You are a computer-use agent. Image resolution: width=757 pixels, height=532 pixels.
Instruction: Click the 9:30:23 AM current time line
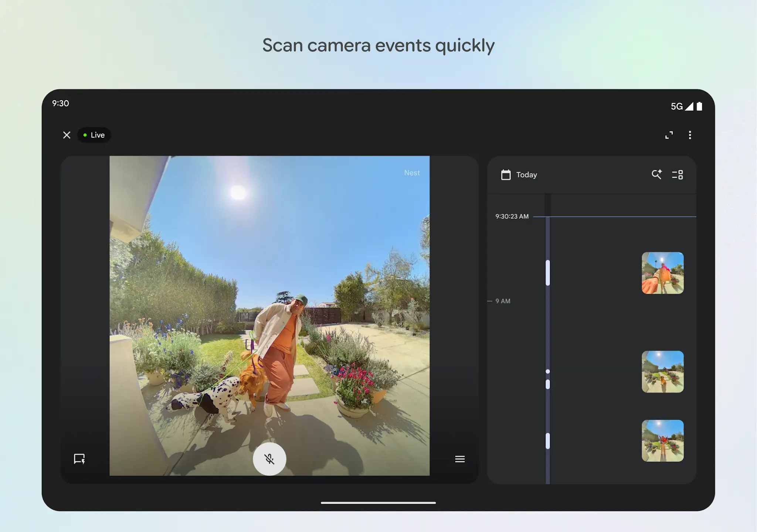[614, 216]
